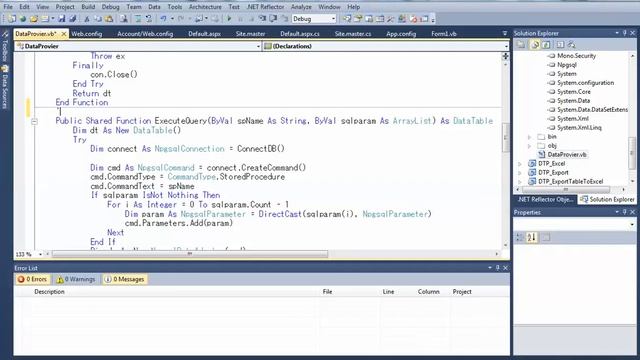This screenshot has width=640, height=360.
Task: Open the Debug menu
Action: tap(110, 7)
